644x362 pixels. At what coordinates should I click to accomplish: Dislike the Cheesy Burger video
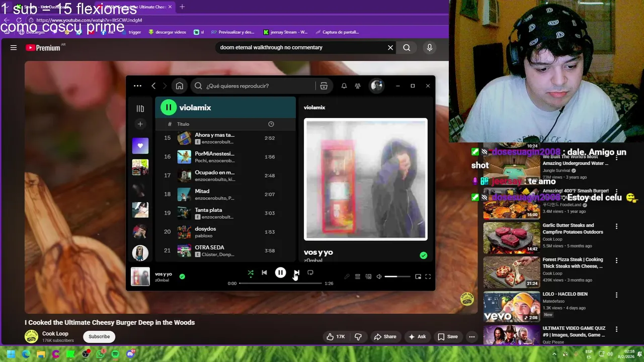pyautogui.click(x=358, y=337)
